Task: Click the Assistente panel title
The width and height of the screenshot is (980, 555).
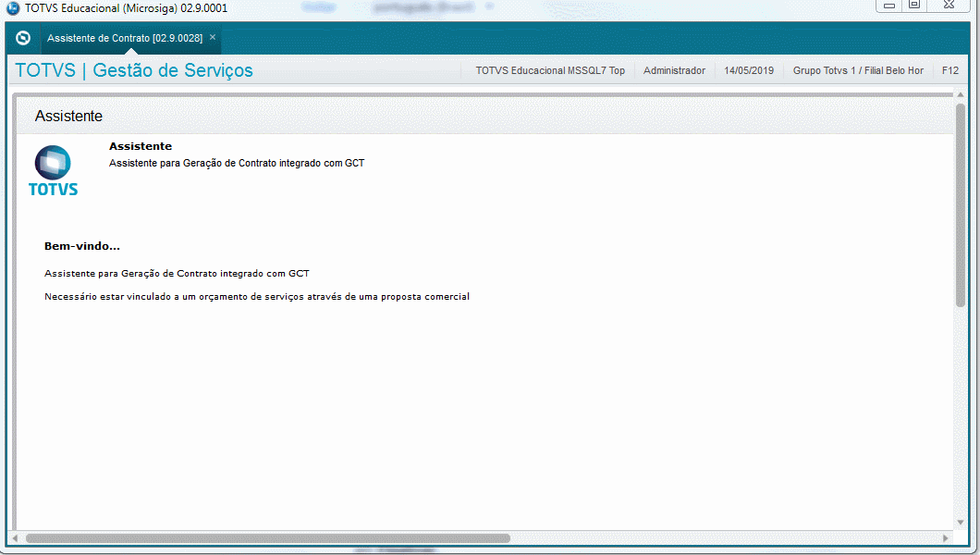Action: [68, 117]
